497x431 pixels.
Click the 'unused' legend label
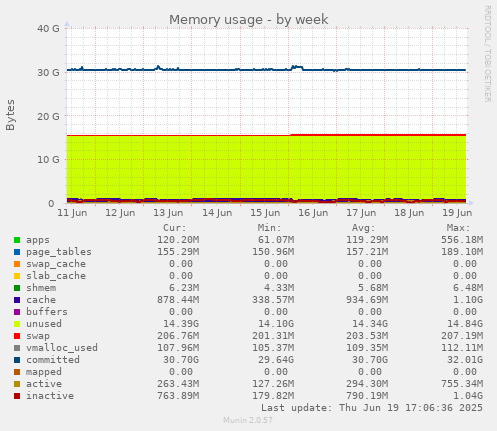click(x=44, y=324)
